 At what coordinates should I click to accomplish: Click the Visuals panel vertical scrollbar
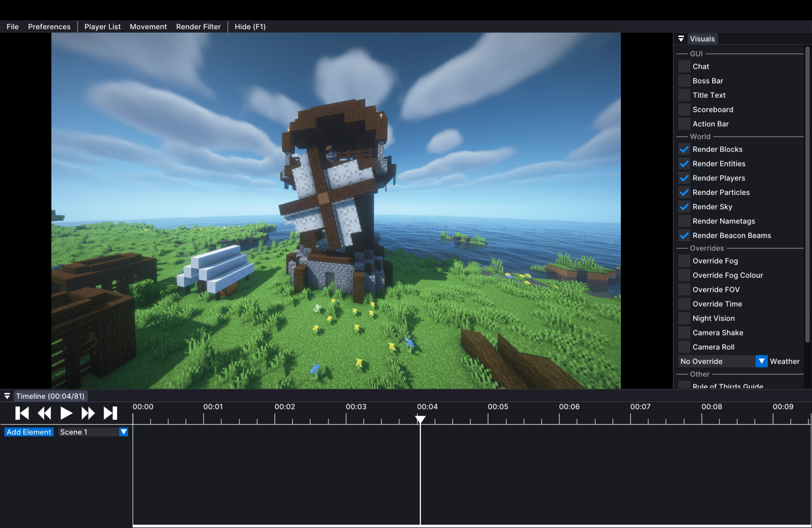pyautogui.click(x=807, y=194)
